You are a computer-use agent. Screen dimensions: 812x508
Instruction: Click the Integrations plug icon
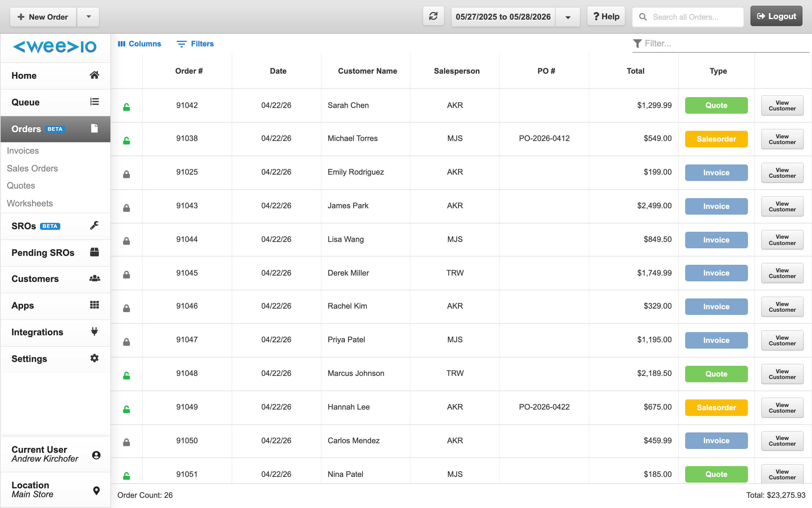[x=94, y=331]
